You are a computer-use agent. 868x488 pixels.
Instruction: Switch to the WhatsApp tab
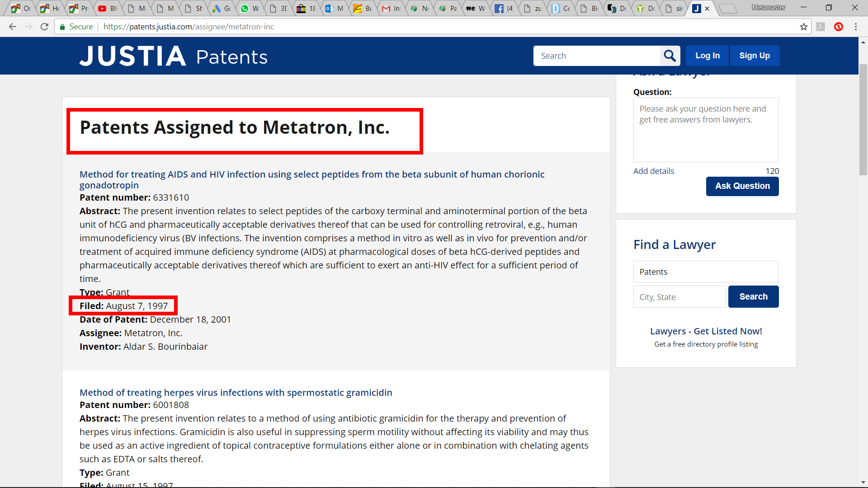[x=249, y=9]
